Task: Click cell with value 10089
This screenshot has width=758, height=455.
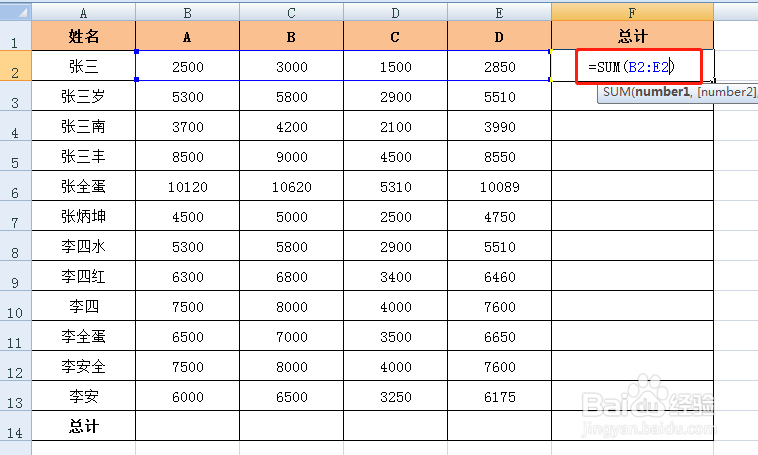Action: pyautogui.click(x=499, y=186)
